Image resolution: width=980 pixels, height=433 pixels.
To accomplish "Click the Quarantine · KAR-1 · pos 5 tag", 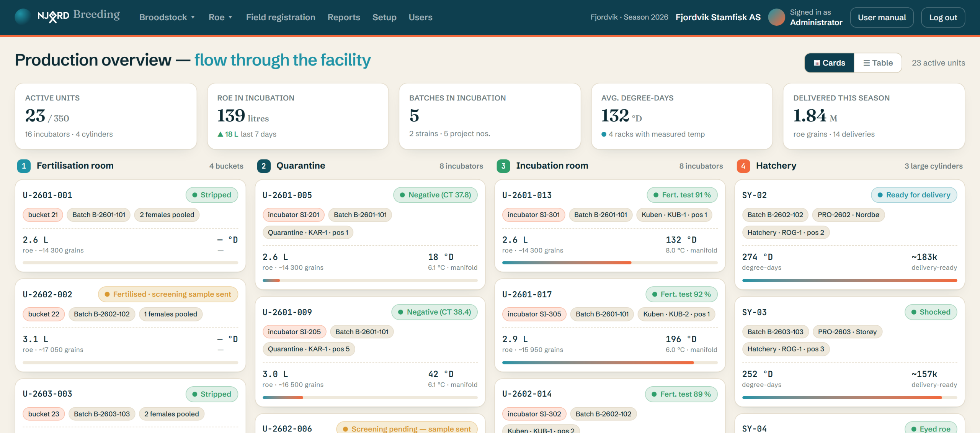I will [309, 349].
